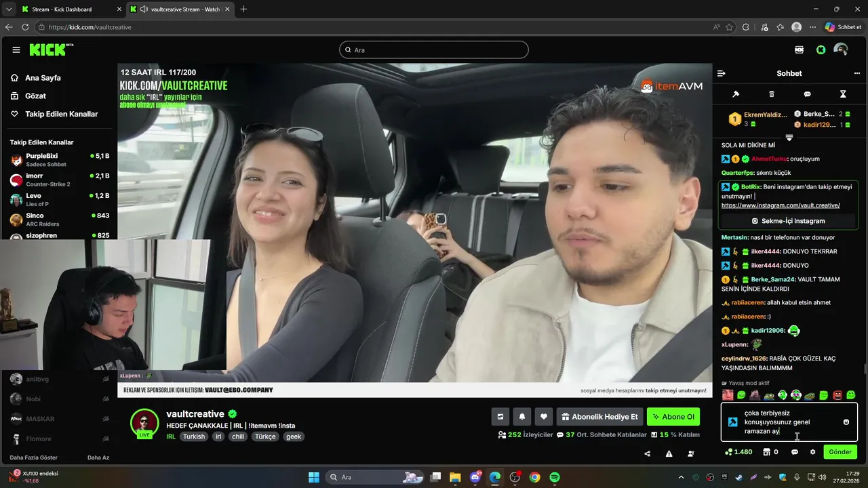Expand the gift leaderboard chevron
Viewport: 868px width, 488px height.
(x=789, y=138)
